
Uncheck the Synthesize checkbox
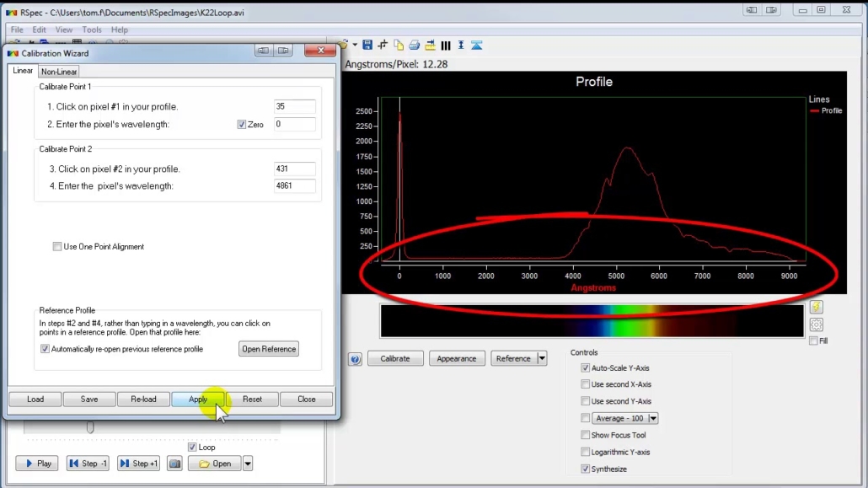[x=585, y=469]
